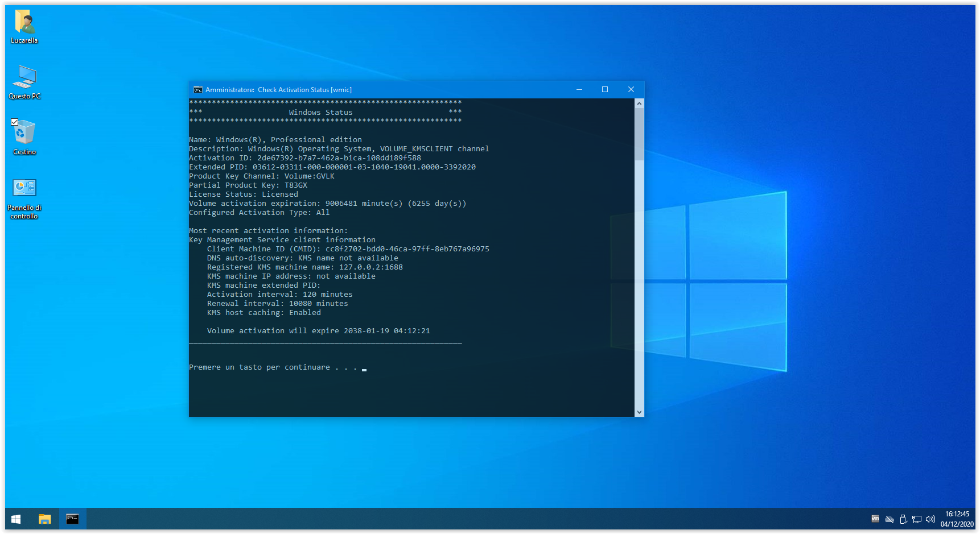
Task: Open the volume speaker tray icon
Action: click(930, 519)
